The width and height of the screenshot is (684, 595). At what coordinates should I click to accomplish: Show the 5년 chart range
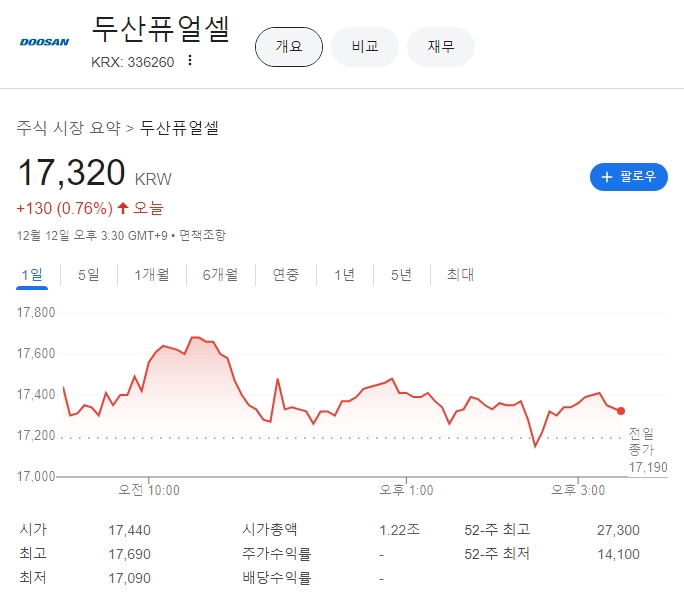(401, 275)
